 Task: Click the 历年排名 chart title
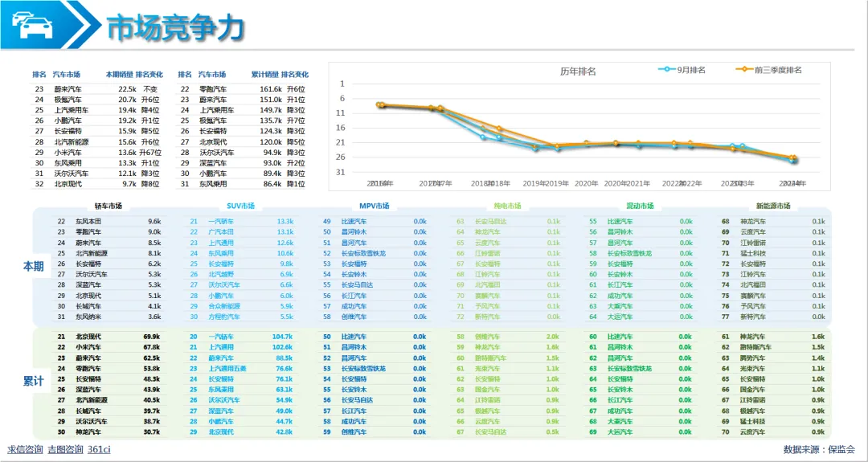point(578,72)
